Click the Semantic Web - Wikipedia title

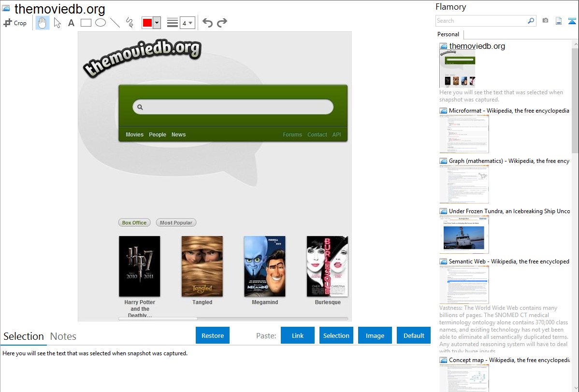coord(509,261)
